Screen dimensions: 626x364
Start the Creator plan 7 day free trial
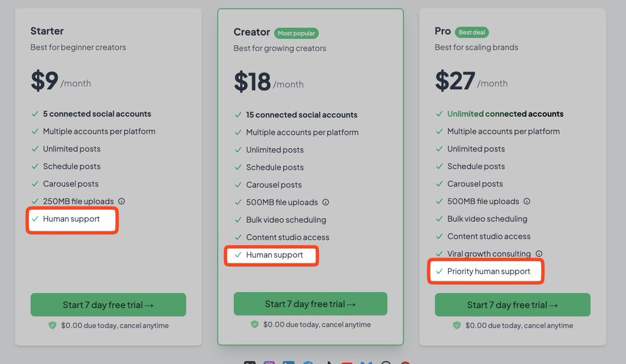(x=310, y=304)
